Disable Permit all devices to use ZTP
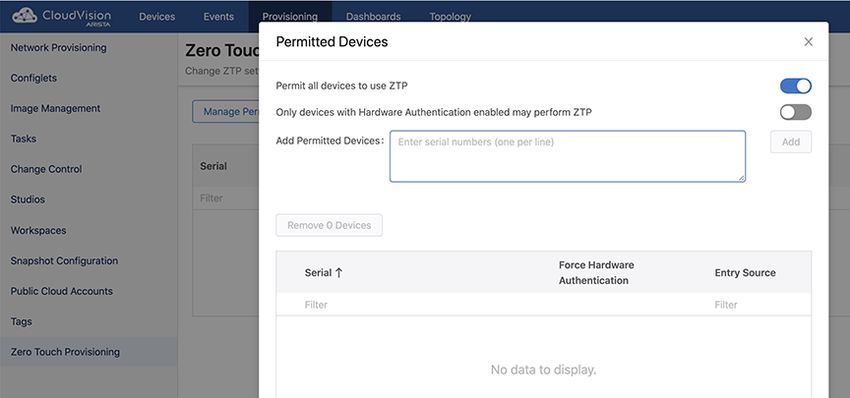 [x=795, y=86]
